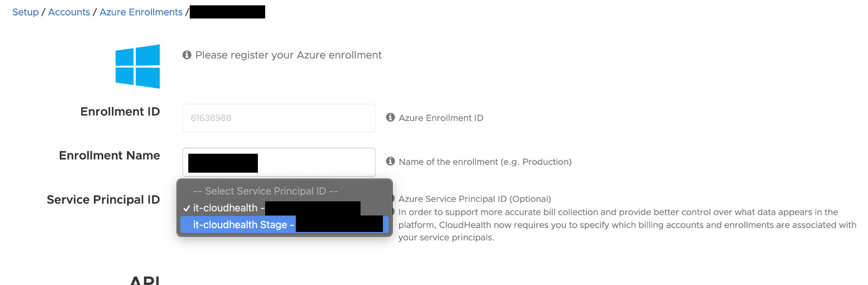Image resolution: width=868 pixels, height=285 pixels.
Task: Click info icon next to Azure Enrollment ID
Action: 390,117
